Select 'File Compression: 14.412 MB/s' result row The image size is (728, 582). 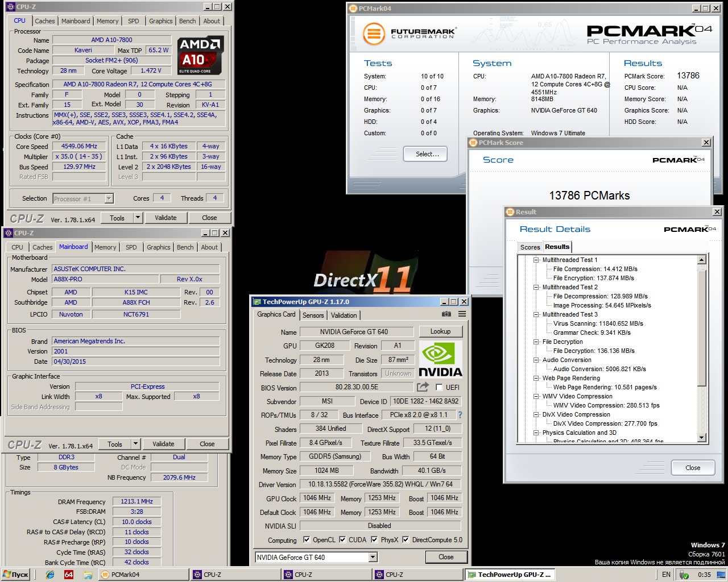[595, 269]
